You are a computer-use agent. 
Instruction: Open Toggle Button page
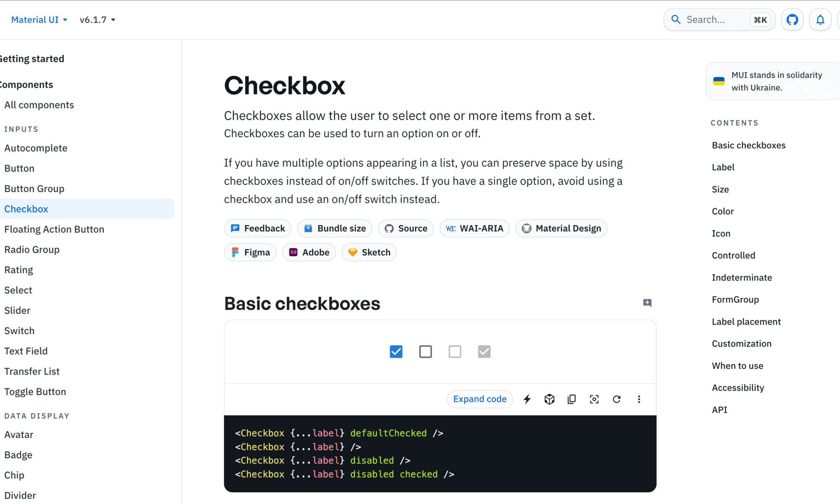coord(35,392)
